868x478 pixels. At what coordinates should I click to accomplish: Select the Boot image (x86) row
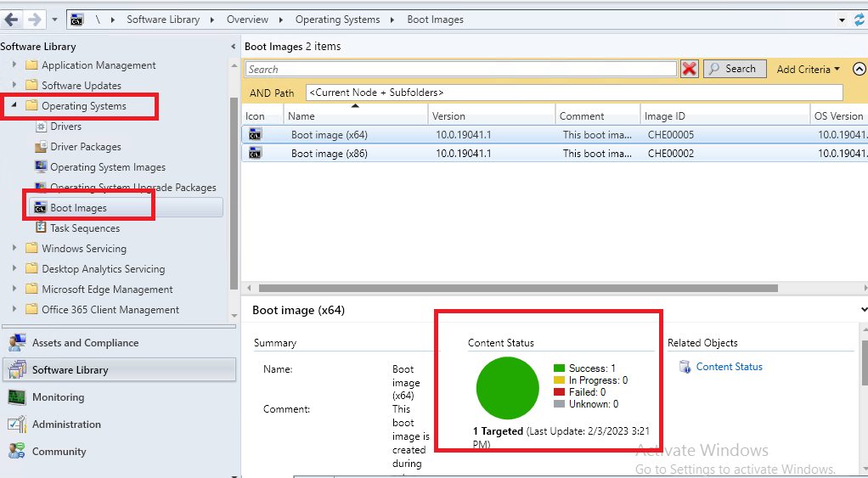(x=555, y=153)
